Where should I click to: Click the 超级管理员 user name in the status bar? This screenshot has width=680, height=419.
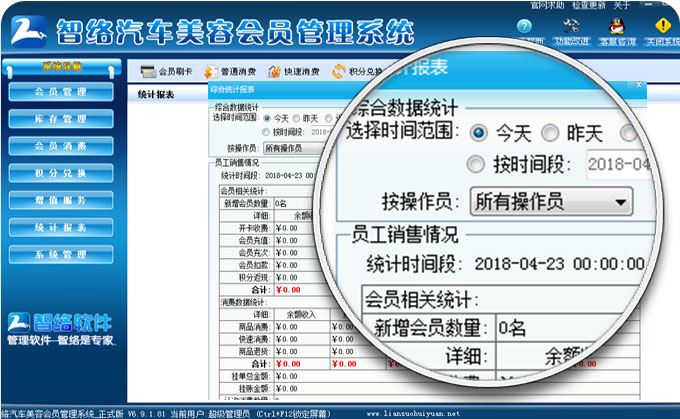(x=229, y=414)
